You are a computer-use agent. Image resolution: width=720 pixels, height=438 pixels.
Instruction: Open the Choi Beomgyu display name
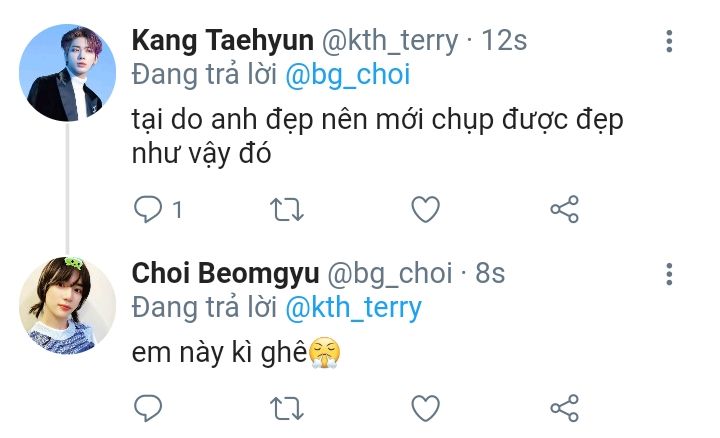click(225, 273)
